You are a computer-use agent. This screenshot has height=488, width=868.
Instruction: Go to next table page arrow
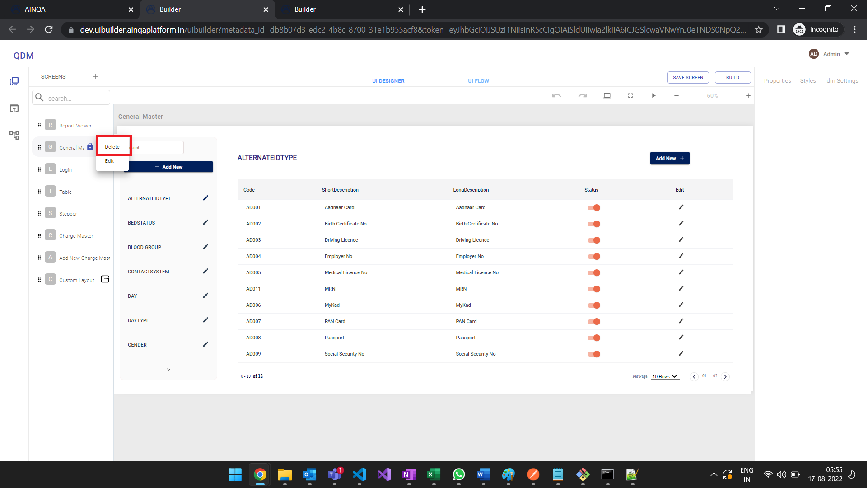725,377
